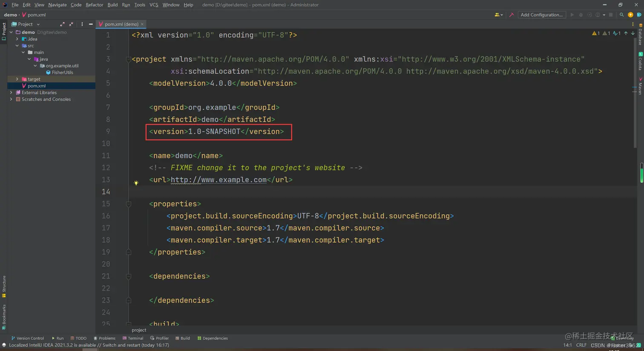The image size is (644, 351).
Task: Fold the project tag at line 3
Action: point(128,59)
